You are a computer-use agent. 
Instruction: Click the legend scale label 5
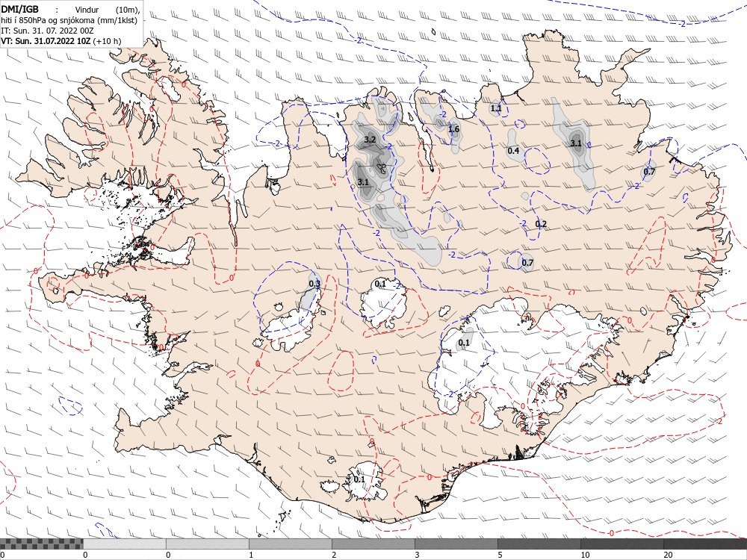500,555
